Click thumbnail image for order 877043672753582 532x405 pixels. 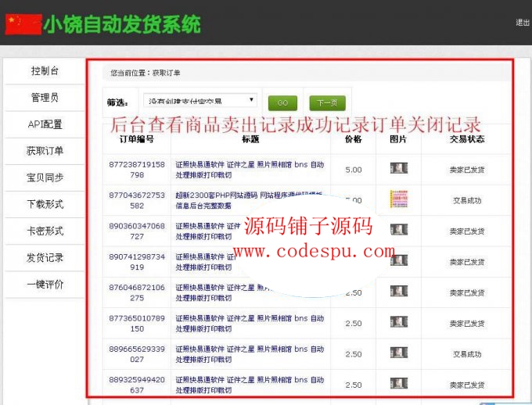coord(399,199)
